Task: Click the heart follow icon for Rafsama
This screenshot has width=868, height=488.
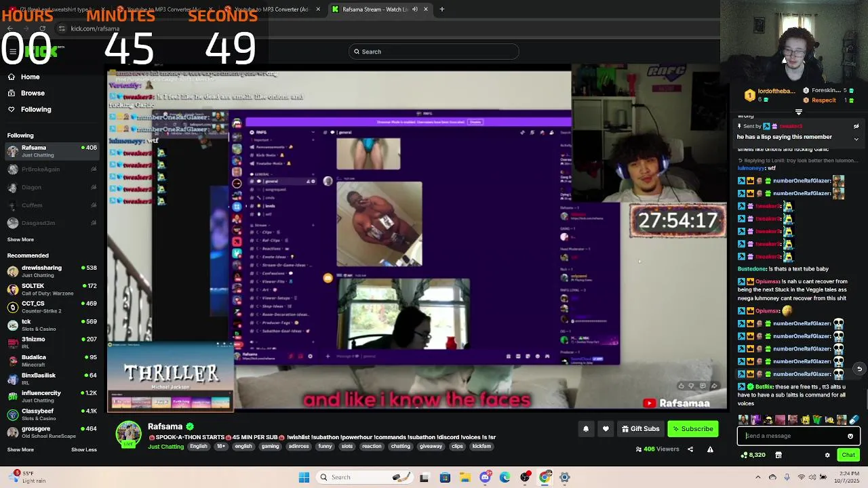Action: [606, 428]
